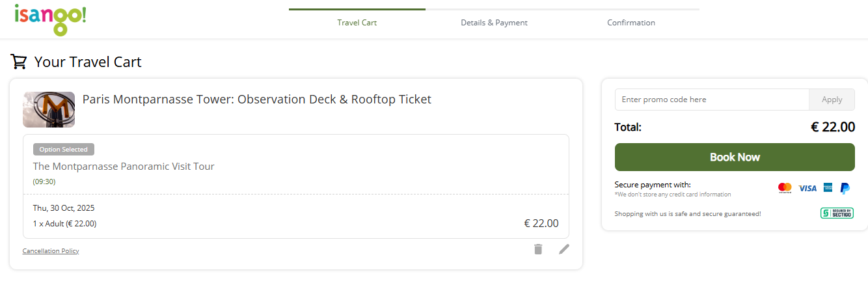The image size is (868, 283).
Task: Click the Option Selected badge
Action: point(64,150)
